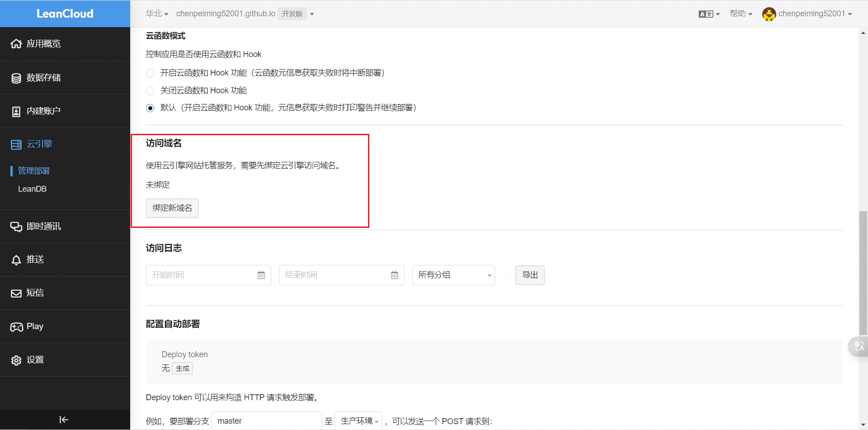Open the app switcher dropdown arrow

(x=312, y=14)
